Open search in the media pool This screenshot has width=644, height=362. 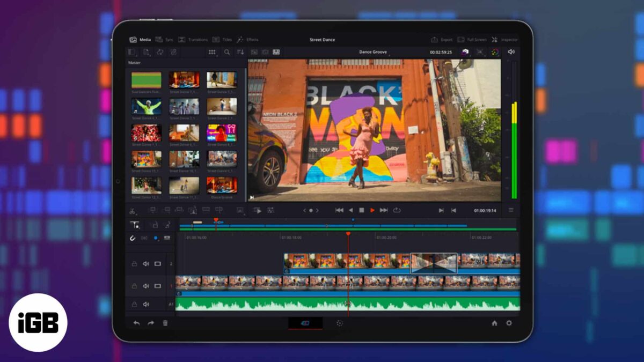point(227,52)
